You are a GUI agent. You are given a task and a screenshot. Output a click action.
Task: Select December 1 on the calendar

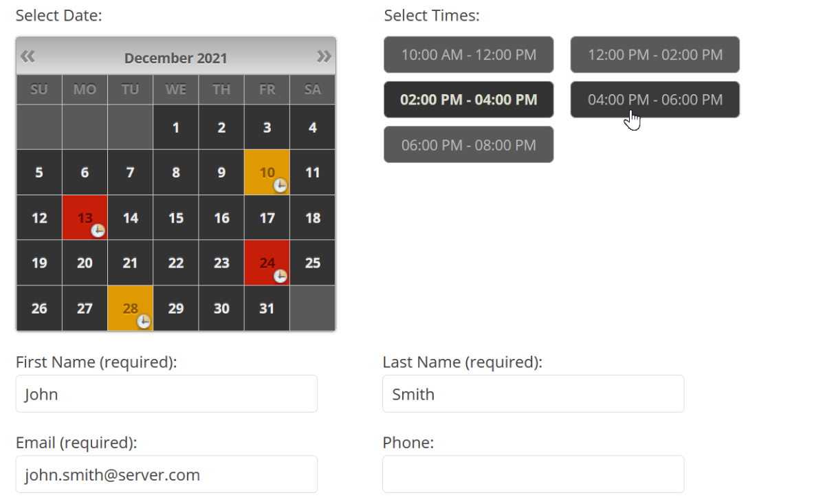tap(175, 127)
